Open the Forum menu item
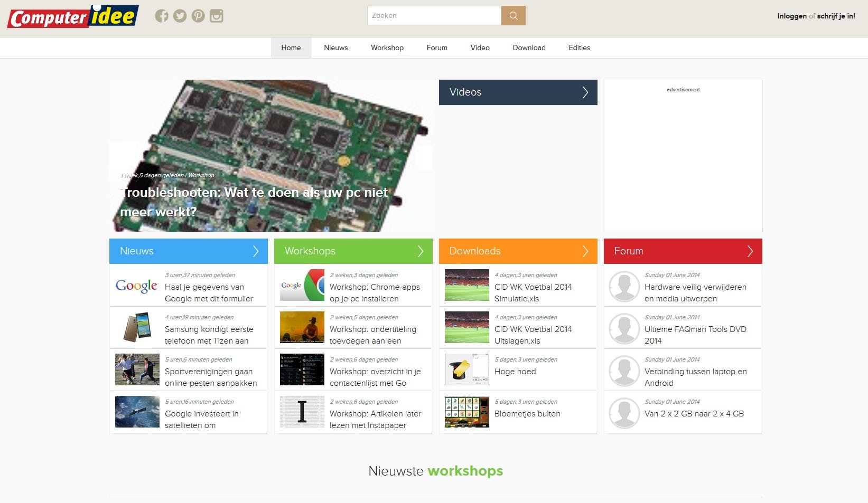868x503 pixels. click(437, 48)
